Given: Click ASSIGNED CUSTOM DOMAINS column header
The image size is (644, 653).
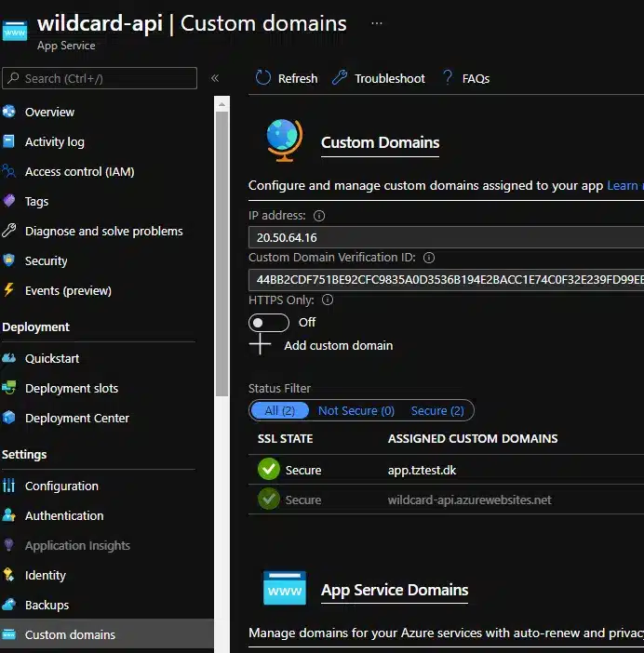Looking at the screenshot, I should (x=473, y=438).
